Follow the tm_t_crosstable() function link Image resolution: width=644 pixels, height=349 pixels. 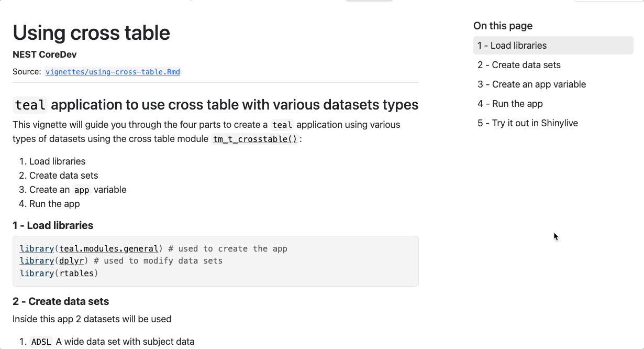pyautogui.click(x=255, y=139)
